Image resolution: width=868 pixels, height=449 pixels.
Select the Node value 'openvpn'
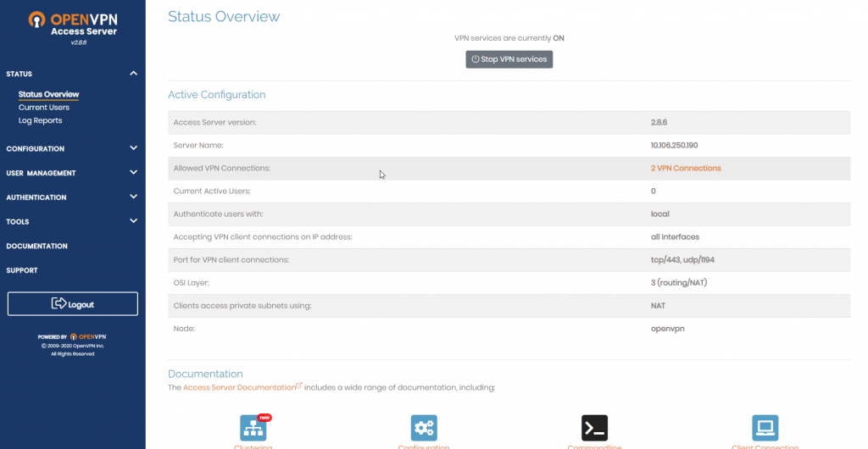click(x=668, y=329)
